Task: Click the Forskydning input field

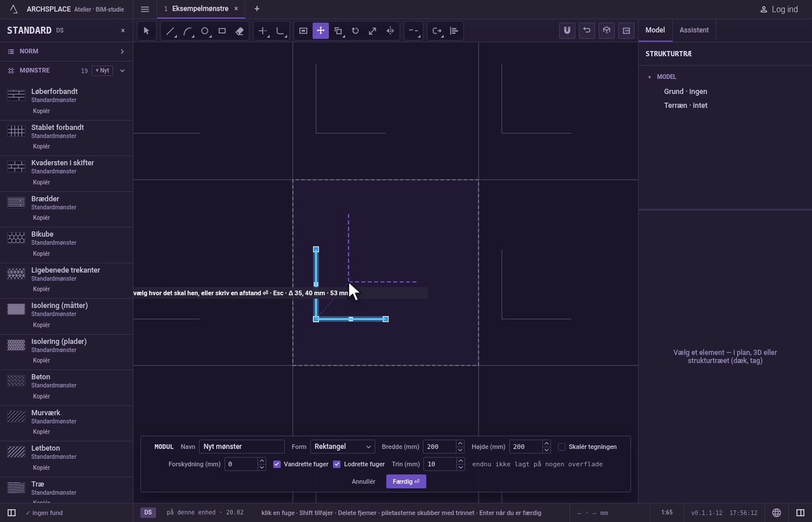Action: [x=241, y=464]
